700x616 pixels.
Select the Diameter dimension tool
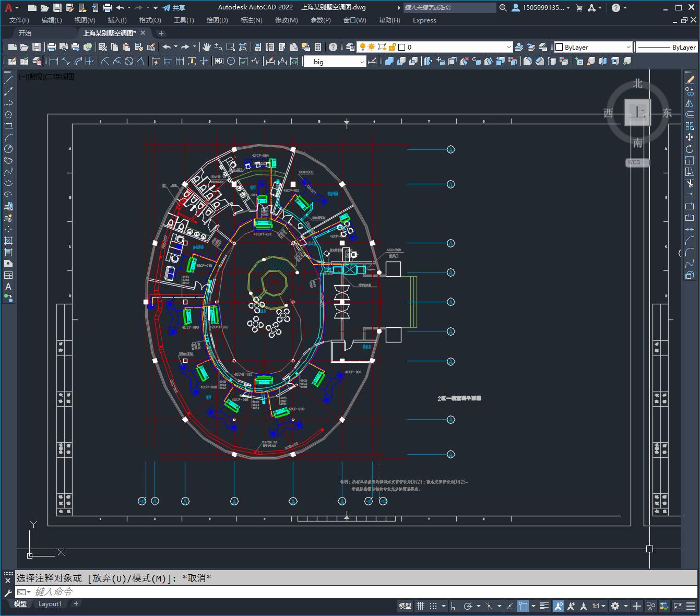[129, 61]
